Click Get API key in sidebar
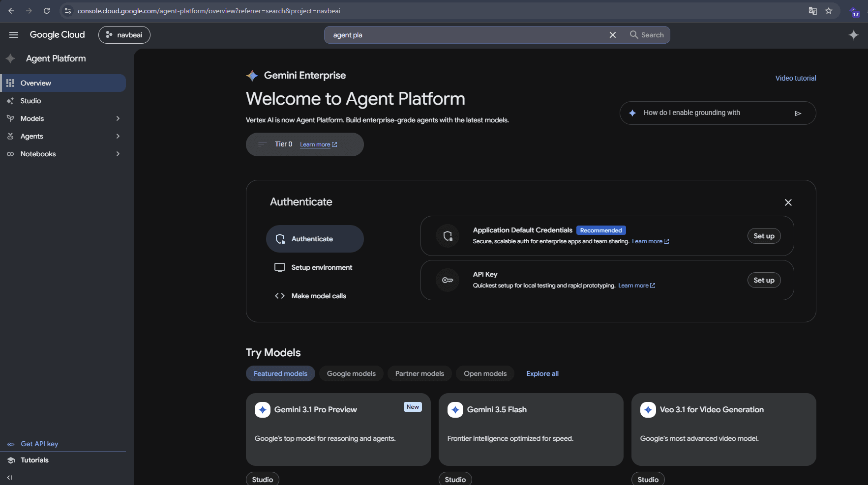Viewport: 868px width, 485px height. pyautogui.click(x=39, y=444)
